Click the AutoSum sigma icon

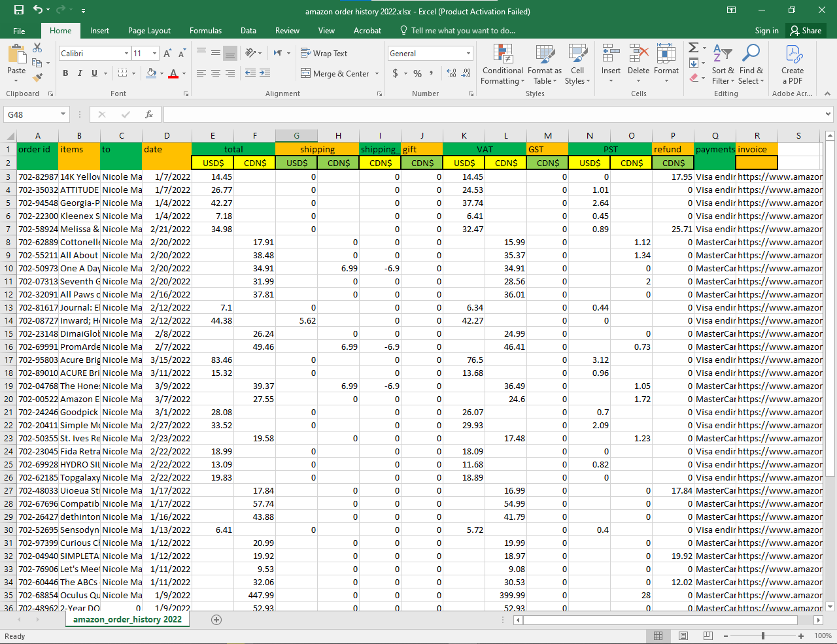click(x=693, y=48)
